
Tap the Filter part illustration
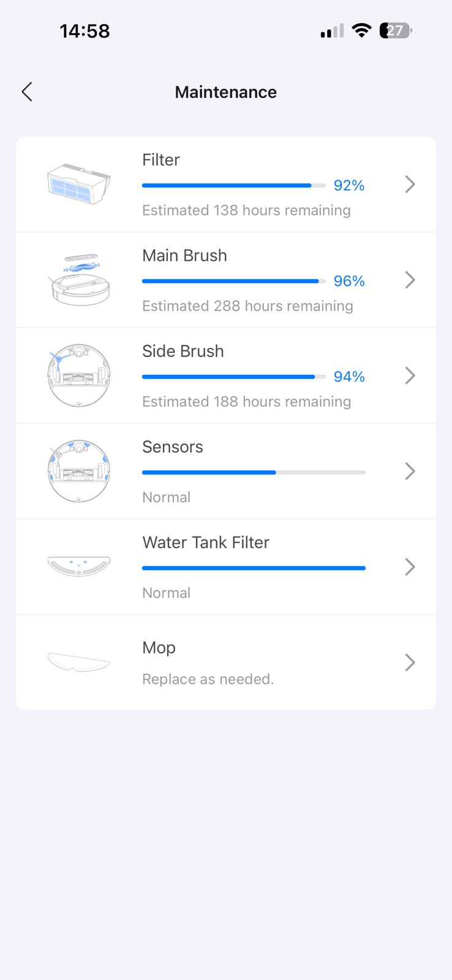pyautogui.click(x=79, y=184)
